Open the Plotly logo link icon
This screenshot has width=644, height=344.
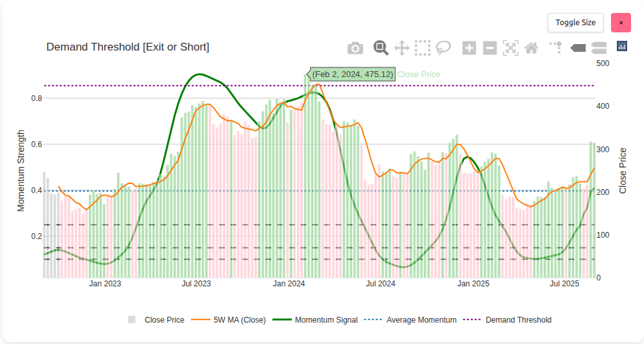(x=622, y=46)
